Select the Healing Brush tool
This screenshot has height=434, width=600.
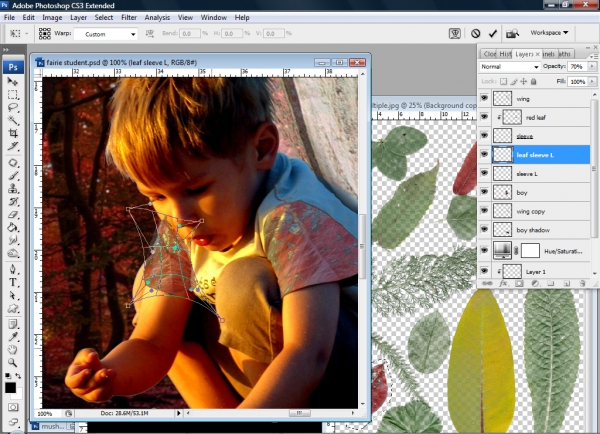13,163
